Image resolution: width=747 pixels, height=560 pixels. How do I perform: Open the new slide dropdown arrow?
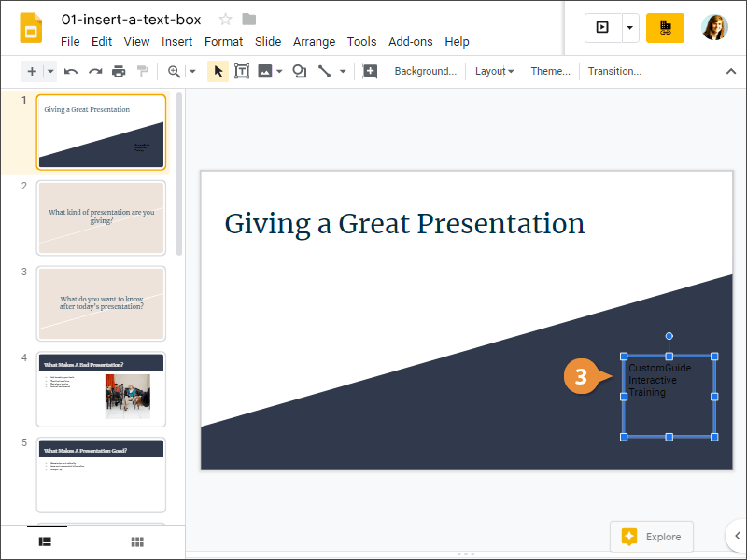[49, 71]
